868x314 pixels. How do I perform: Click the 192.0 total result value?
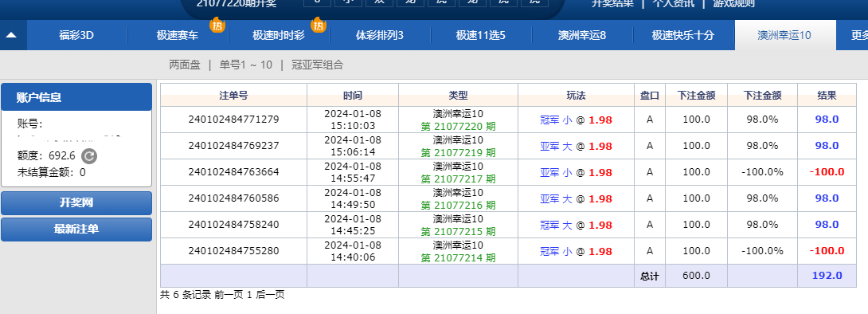coord(827,276)
